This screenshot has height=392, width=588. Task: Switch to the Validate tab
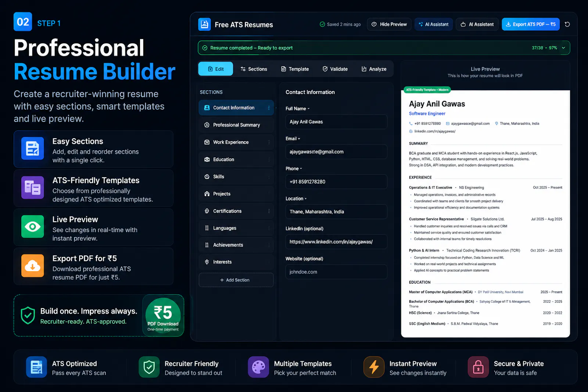[335, 69]
